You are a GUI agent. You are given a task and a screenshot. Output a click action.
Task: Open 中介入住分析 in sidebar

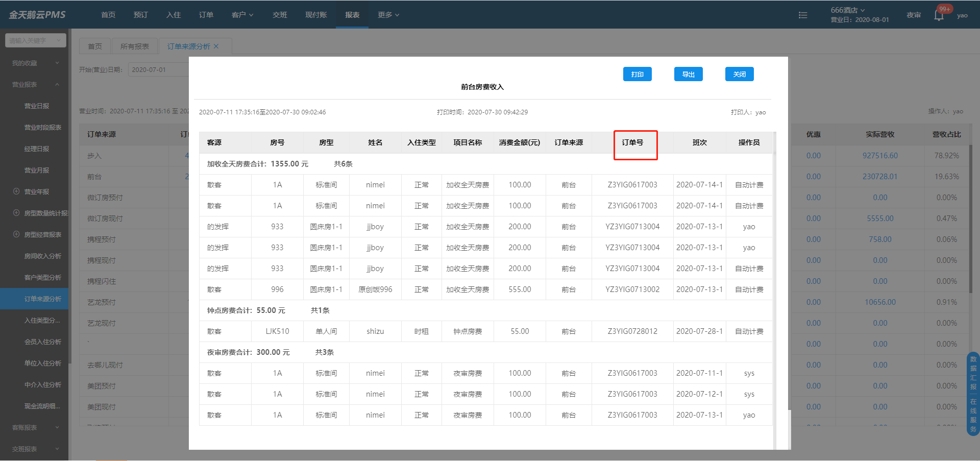43,384
